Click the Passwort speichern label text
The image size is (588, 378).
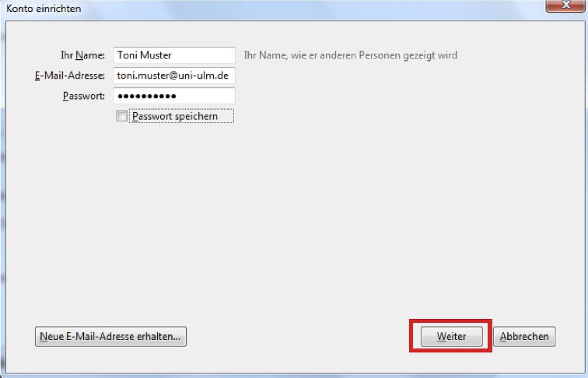tap(175, 117)
